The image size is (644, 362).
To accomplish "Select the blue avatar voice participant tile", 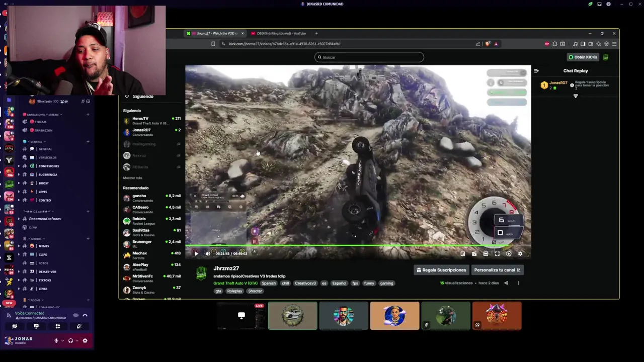I will [x=394, y=316].
